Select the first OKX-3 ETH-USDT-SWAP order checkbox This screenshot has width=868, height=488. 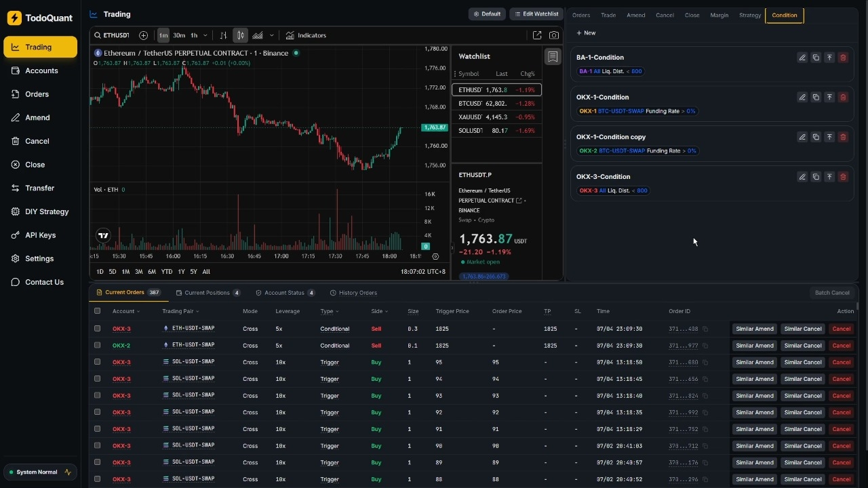pyautogui.click(x=97, y=329)
